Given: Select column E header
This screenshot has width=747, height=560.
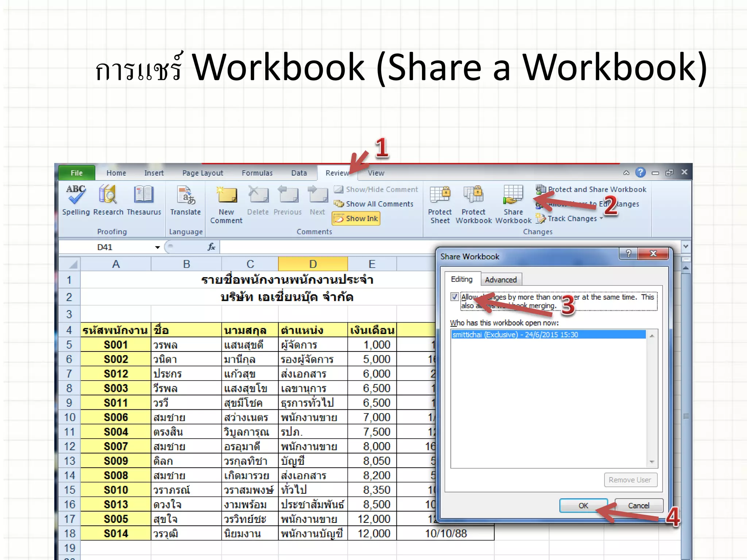Looking at the screenshot, I should point(372,264).
